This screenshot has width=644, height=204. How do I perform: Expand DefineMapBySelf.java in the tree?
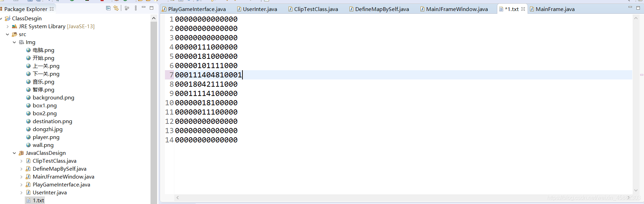[21, 169]
